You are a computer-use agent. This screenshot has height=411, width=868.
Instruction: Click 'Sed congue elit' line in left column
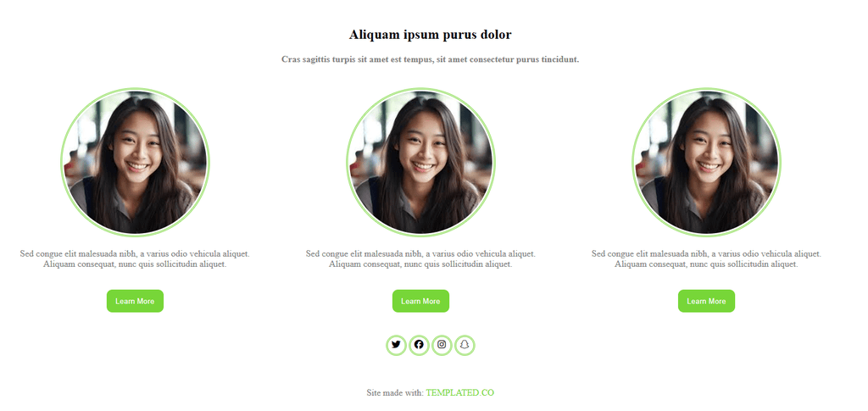point(135,254)
